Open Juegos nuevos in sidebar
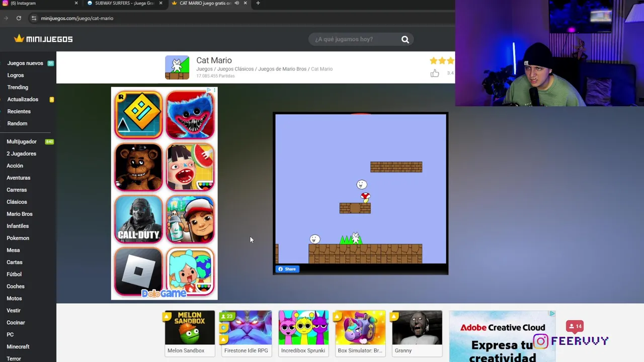This screenshot has width=644, height=362. click(25, 63)
